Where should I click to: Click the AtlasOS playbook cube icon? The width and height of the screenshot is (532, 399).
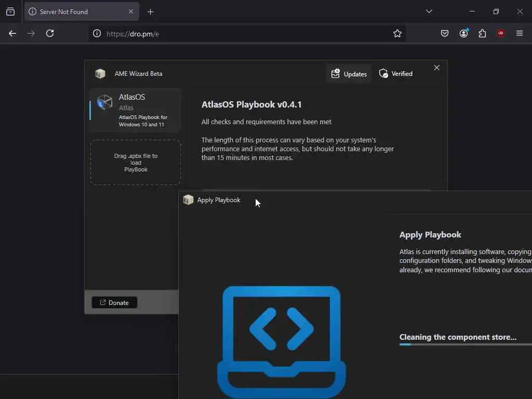tap(104, 102)
